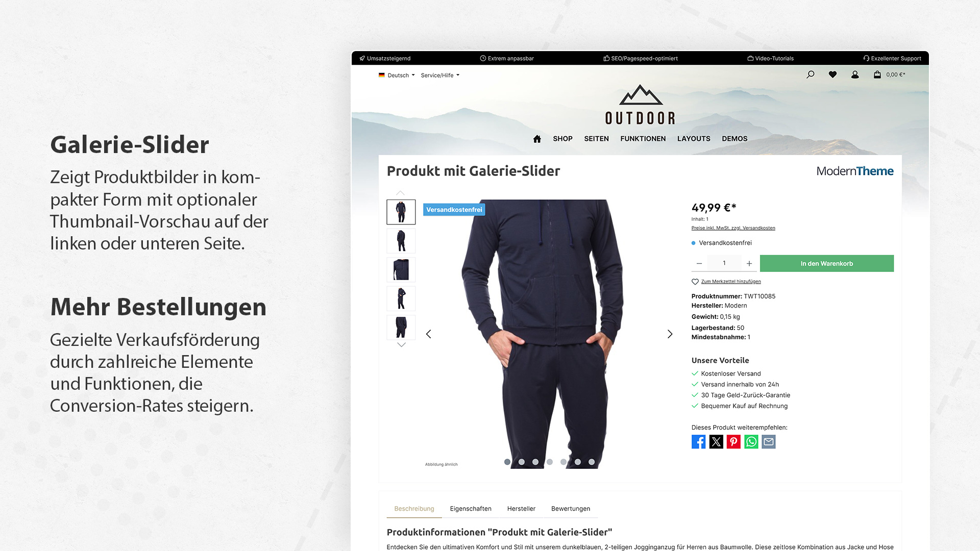The image size is (980, 551).
Task: Share product on Pinterest
Action: pos(733,442)
